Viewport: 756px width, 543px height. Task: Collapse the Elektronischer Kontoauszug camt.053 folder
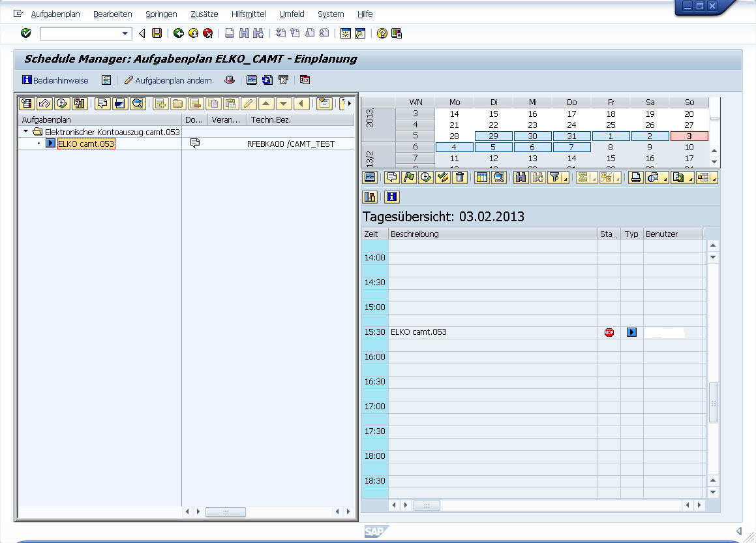pos(25,132)
